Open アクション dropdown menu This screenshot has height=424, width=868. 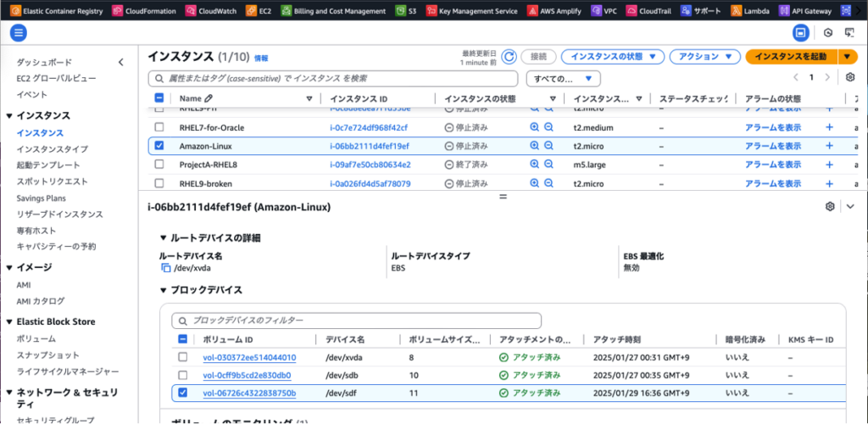click(x=704, y=57)
